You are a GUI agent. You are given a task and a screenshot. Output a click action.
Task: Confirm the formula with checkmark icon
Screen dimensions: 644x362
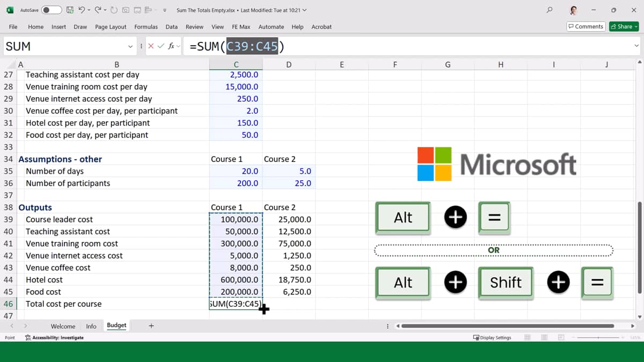point(161,46)
